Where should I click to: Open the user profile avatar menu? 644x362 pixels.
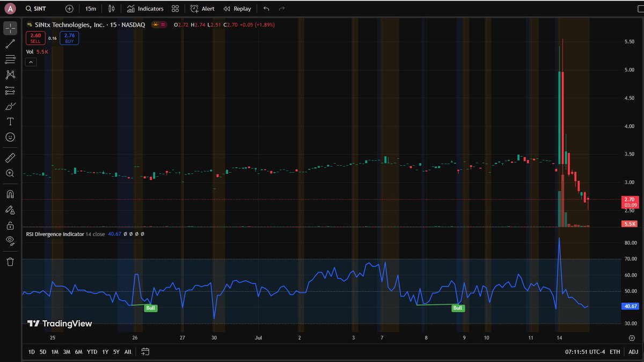pyautogui.click(x=10, y=9)
